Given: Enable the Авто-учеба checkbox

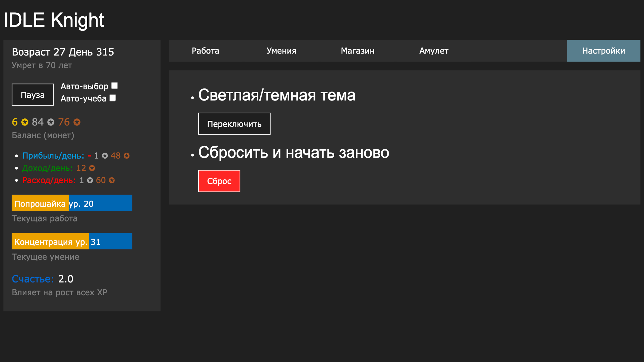Looking at the screenshot, I should point(112,98).
